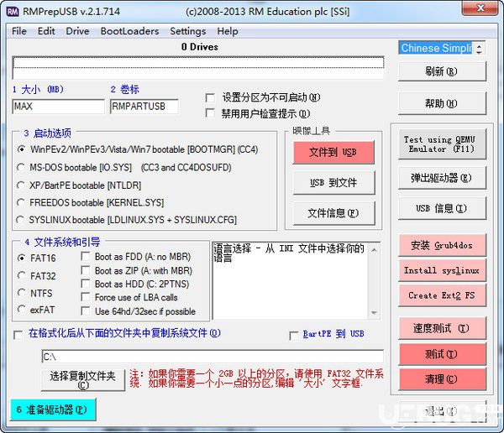
Task: Select the FAT32 file system
Action: click(x=22, y=275)
